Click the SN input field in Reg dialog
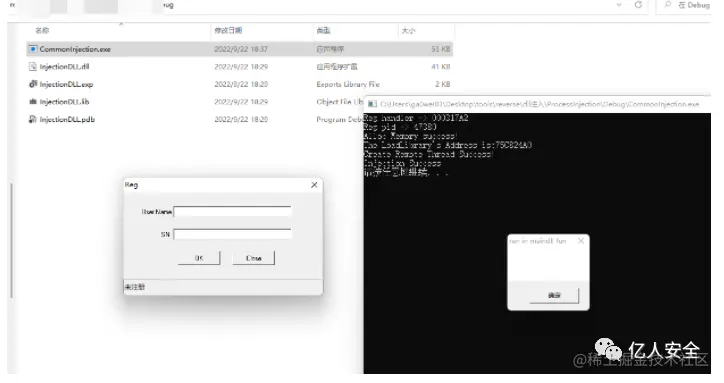This screenshot has width=724, height=383. pyautogui.click(x=232, y=234)
